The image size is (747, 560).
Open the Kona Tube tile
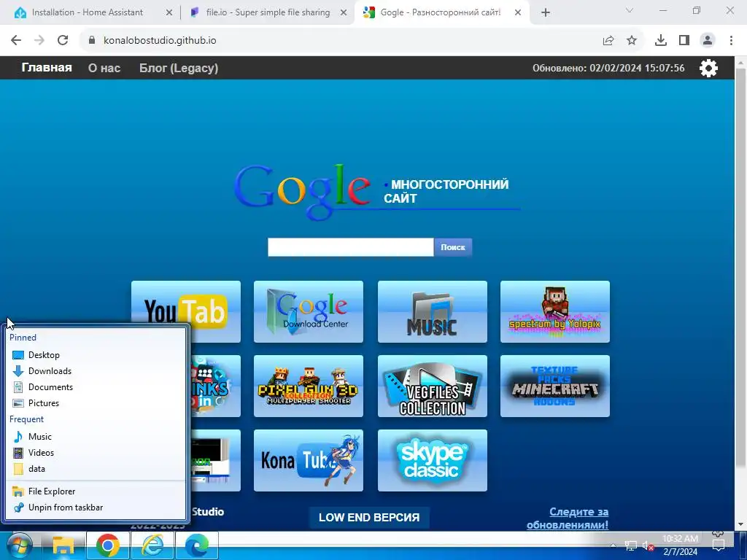tap(309, 460)
